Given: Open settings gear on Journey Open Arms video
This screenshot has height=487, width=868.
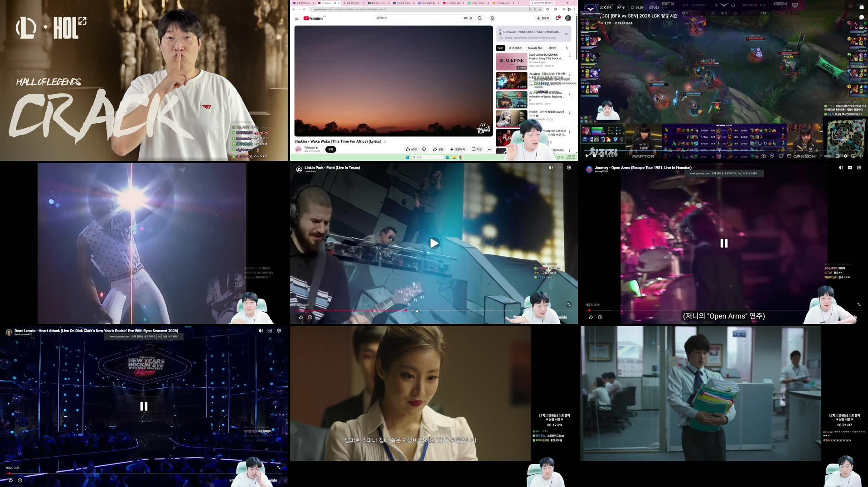Looking at the screenshot, I should coord(859,168).
